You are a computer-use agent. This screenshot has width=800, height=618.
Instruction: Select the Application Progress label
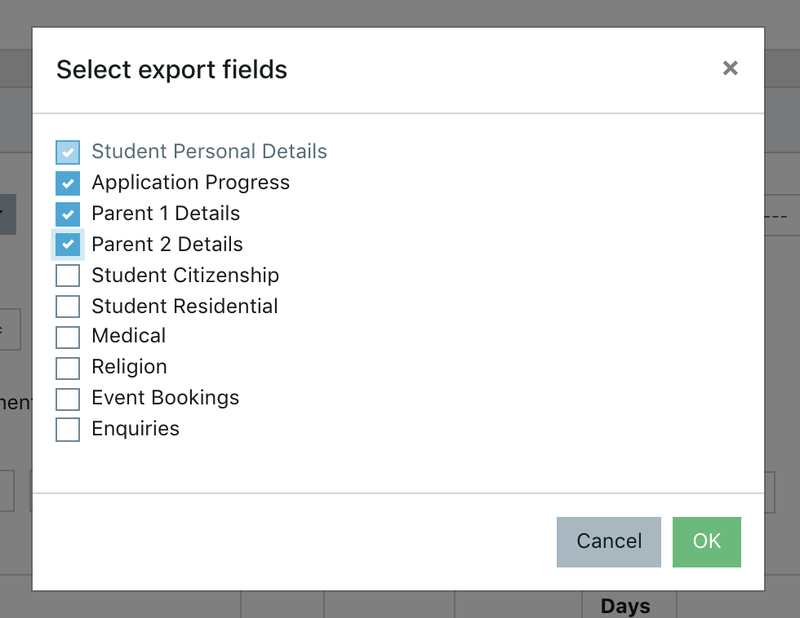click(191, 182)
